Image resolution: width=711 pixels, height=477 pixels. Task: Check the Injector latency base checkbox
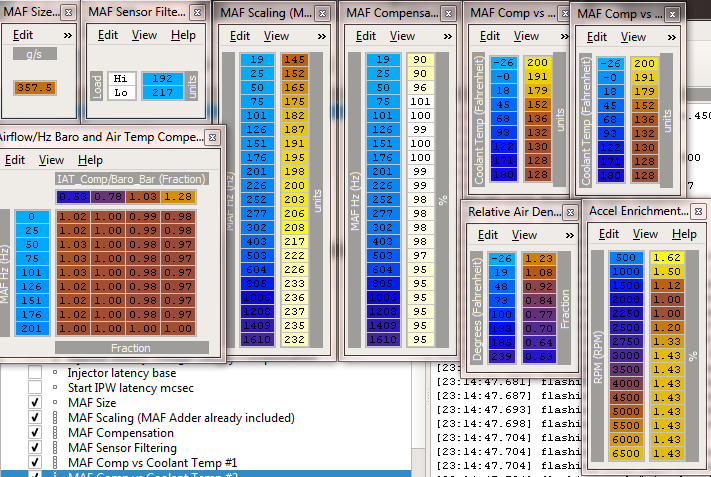(x=35, y=372)
